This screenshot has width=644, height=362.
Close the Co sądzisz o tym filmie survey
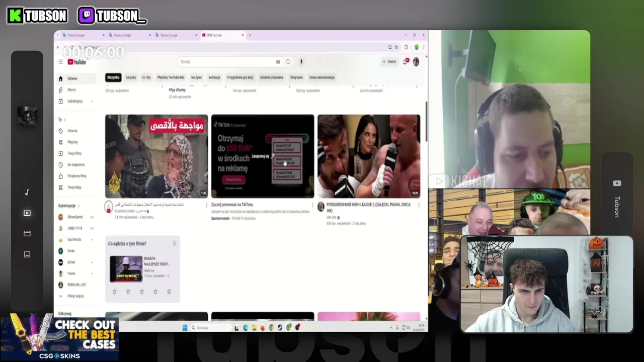(x=174, y=243)
